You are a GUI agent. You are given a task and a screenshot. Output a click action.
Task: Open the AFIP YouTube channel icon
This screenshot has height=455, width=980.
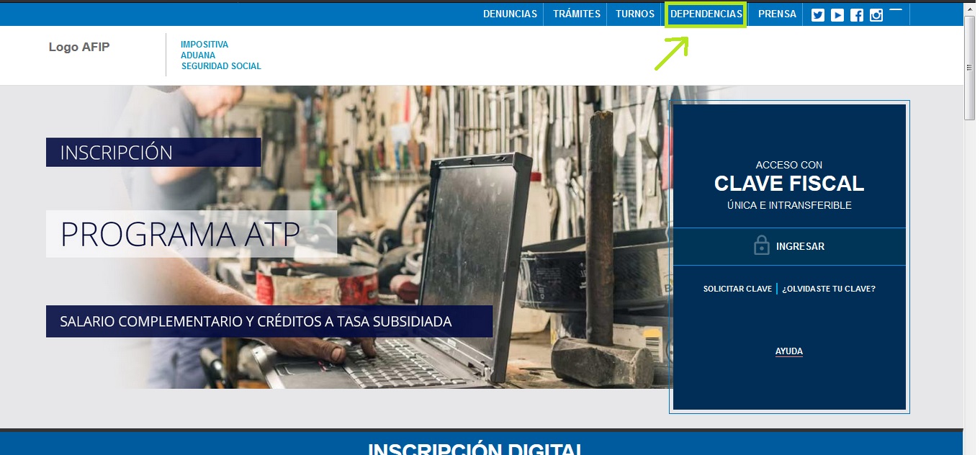pos(837,15)
